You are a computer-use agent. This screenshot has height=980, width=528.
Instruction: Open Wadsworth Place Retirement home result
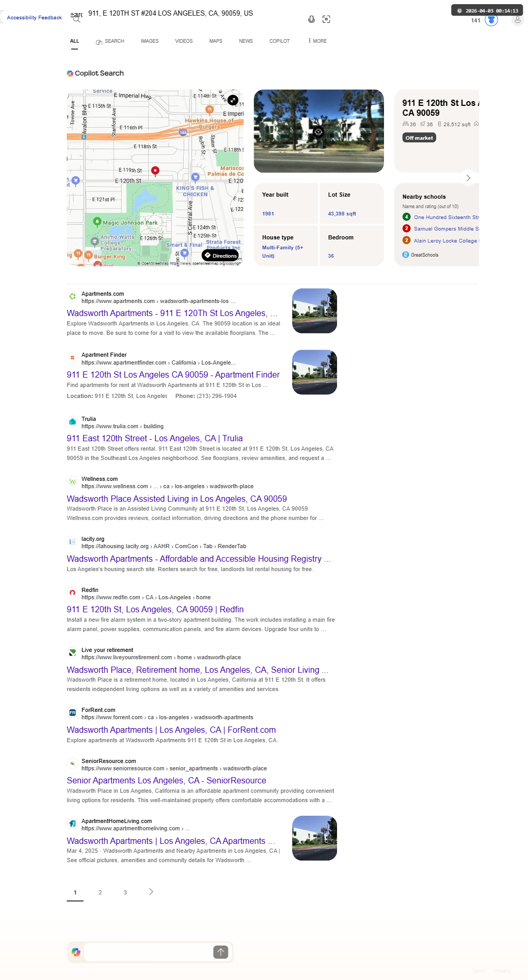(198, 670)
